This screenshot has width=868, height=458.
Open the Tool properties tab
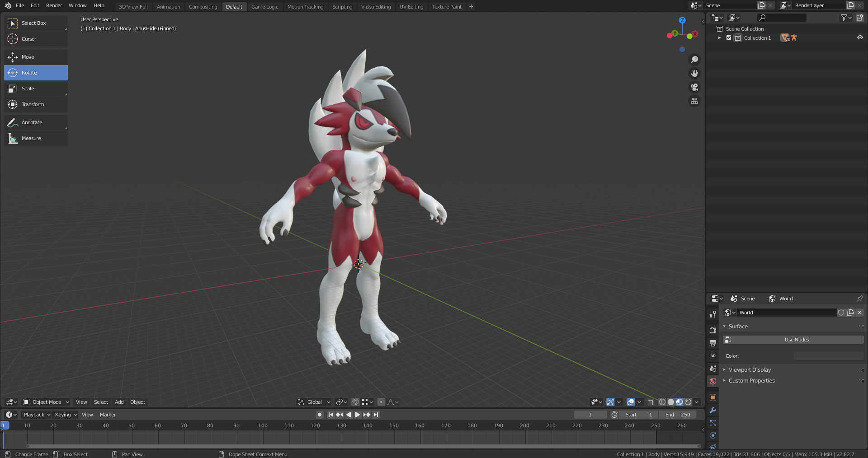713,314
